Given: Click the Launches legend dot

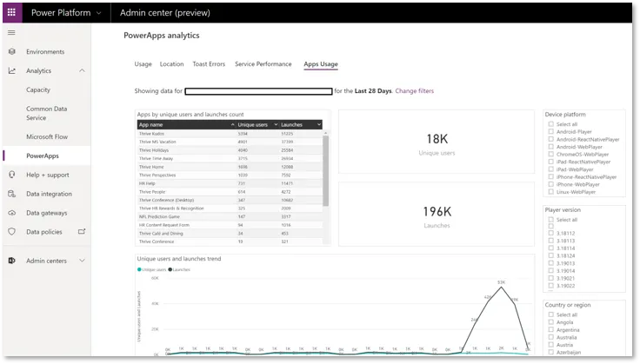Looking at the screenshot, I should tap(170, 269).
